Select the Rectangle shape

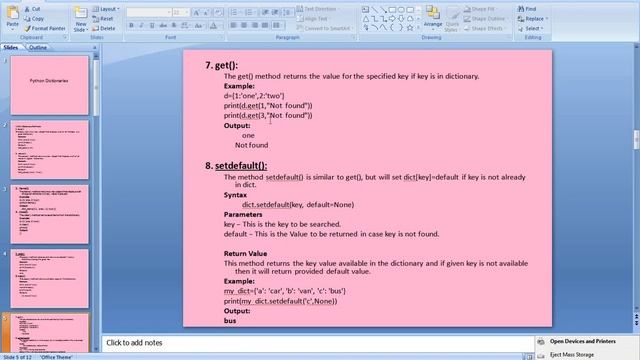coord(392,9)
